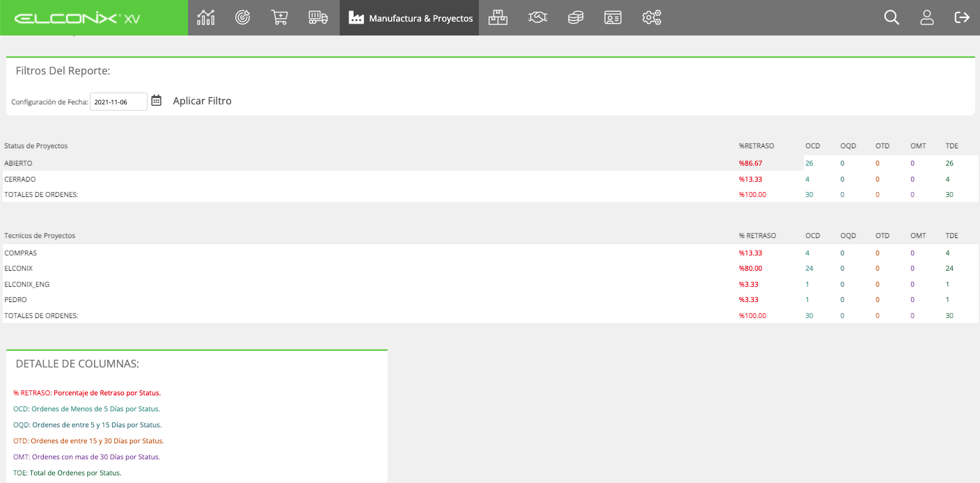
Task: Click the ELCONIX_ENG technician row label
Action: (x=27, y=284)
